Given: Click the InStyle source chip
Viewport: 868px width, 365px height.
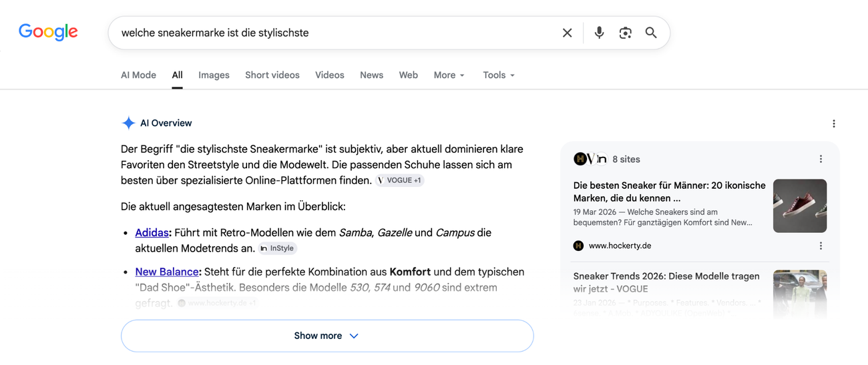Looking at the screenshot, I should (277, 248).
